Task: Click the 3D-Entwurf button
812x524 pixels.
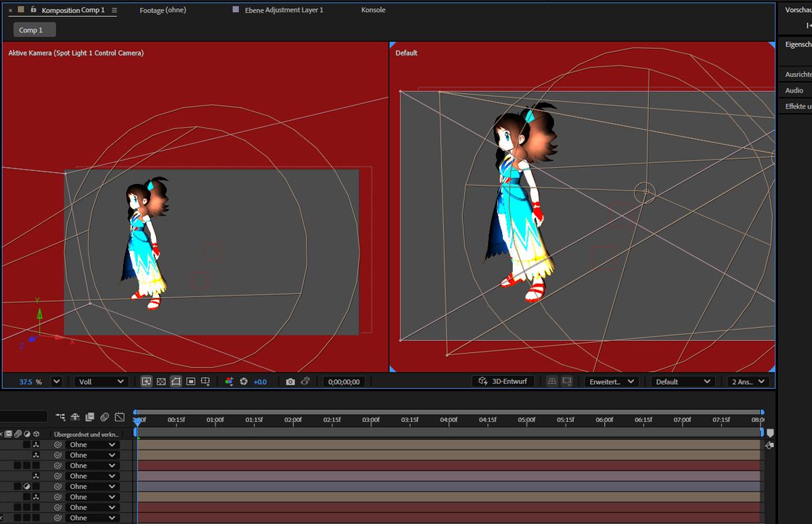Action: click(503, 382)
